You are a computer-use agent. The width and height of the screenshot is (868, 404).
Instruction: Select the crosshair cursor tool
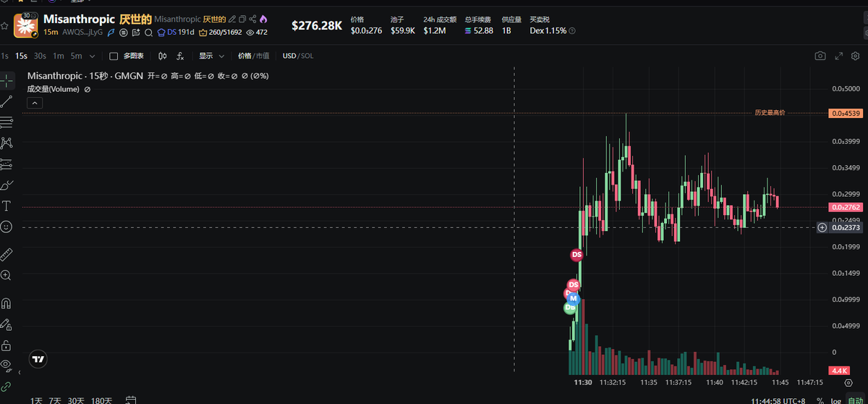click(x=7, y=80)
